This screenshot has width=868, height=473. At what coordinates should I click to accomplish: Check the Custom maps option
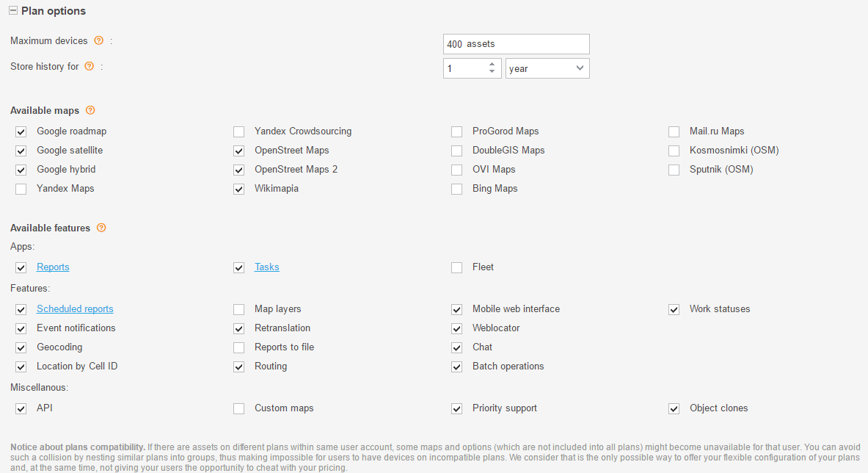click(x=238, y=409)
